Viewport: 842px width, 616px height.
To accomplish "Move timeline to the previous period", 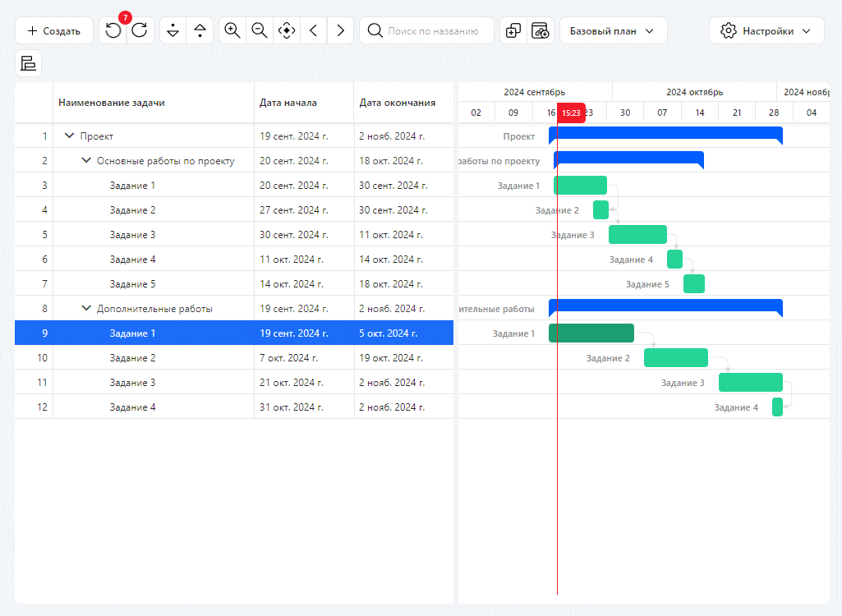I will click(314, 30).
